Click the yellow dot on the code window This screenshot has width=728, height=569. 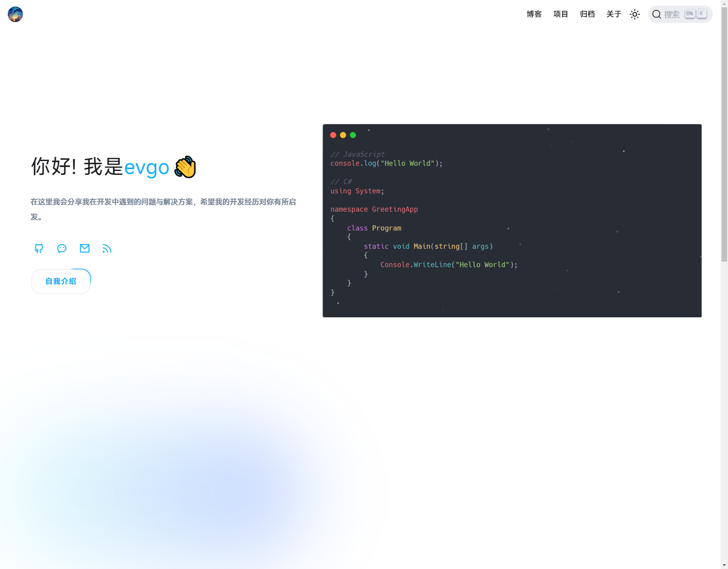click(343, 135)
